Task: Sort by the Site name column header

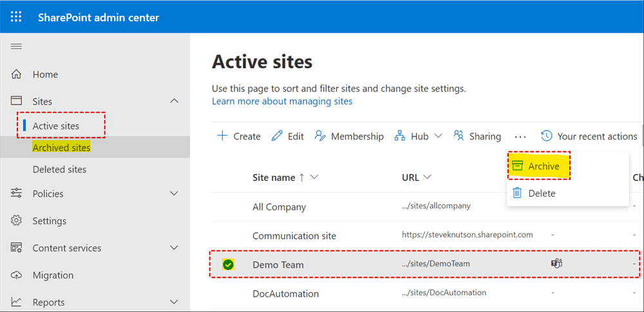Action: [274, 178]
